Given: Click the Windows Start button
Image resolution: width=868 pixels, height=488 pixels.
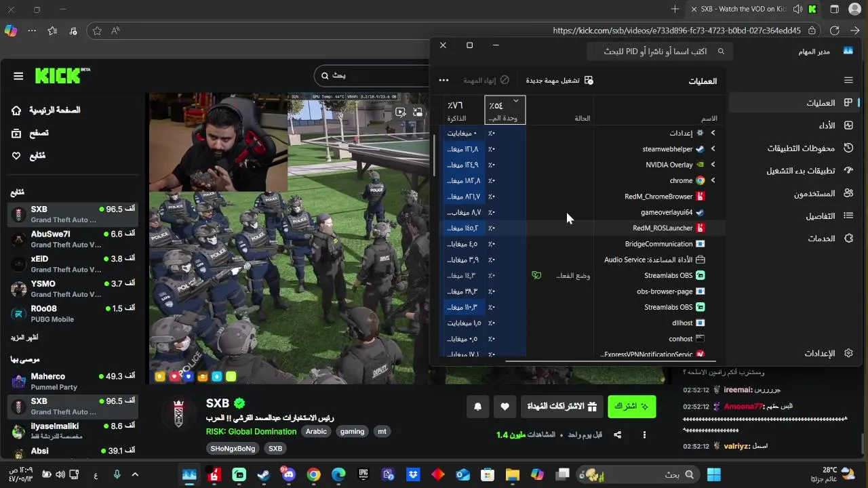Looking at the screenshot, I should click(x=713, y=474).
